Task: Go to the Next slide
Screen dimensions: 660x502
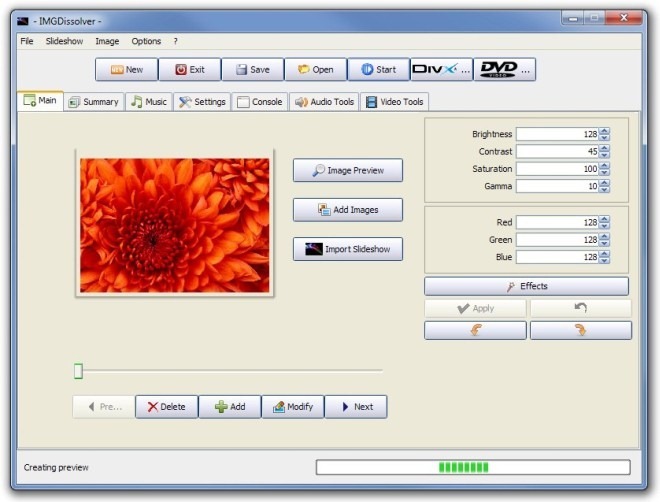Action: pyautogui.click(x=356, y=407)
